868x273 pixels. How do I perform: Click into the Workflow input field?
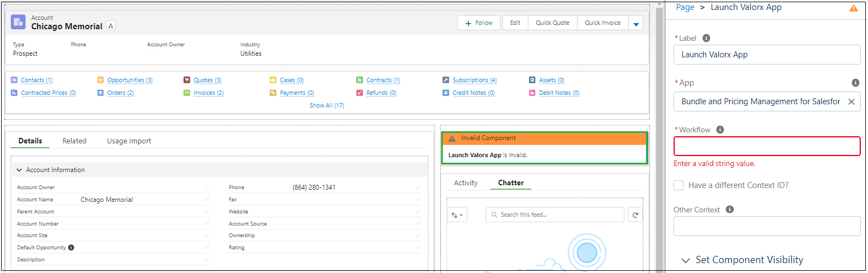[767, 146]
